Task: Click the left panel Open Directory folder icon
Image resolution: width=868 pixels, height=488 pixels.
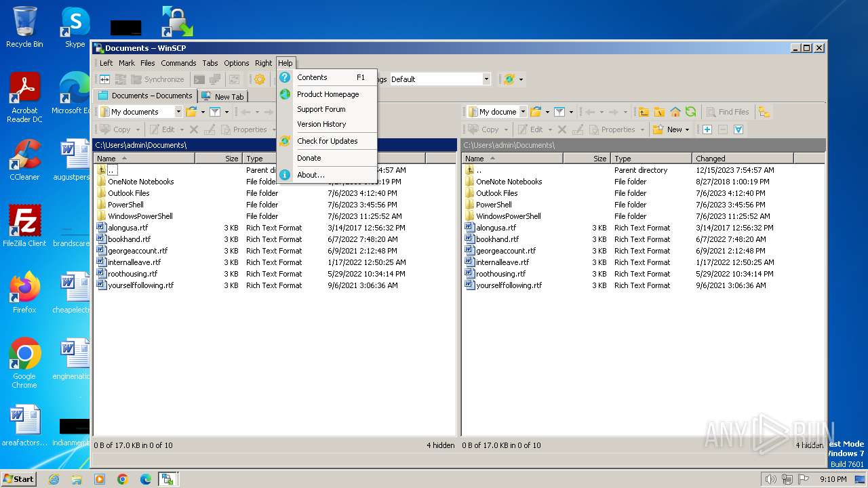Action: (x=191, y=112)
